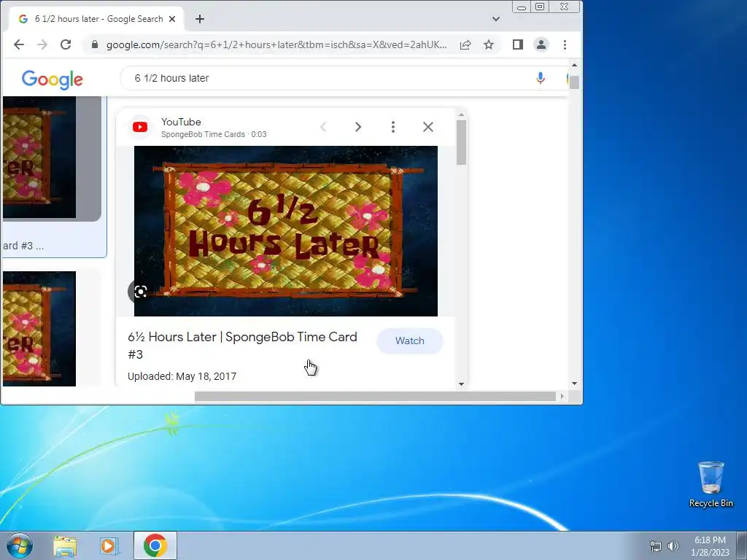
Task: Click the search box with '6 1/2 hours later'
Action: tap(329, 78)
